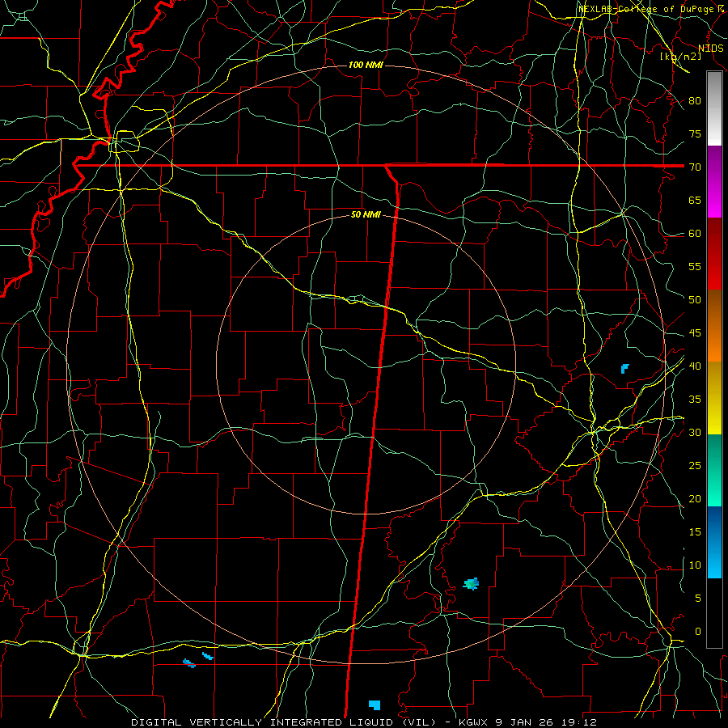Click the blue square echo at bottom center
This screenshot has width=728, height=728.
point(375,705)
